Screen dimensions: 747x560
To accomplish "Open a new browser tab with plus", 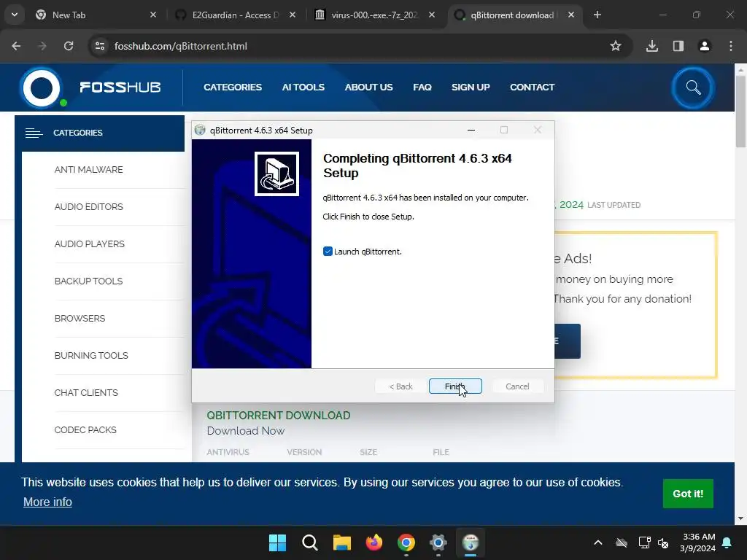I will 597,15.
